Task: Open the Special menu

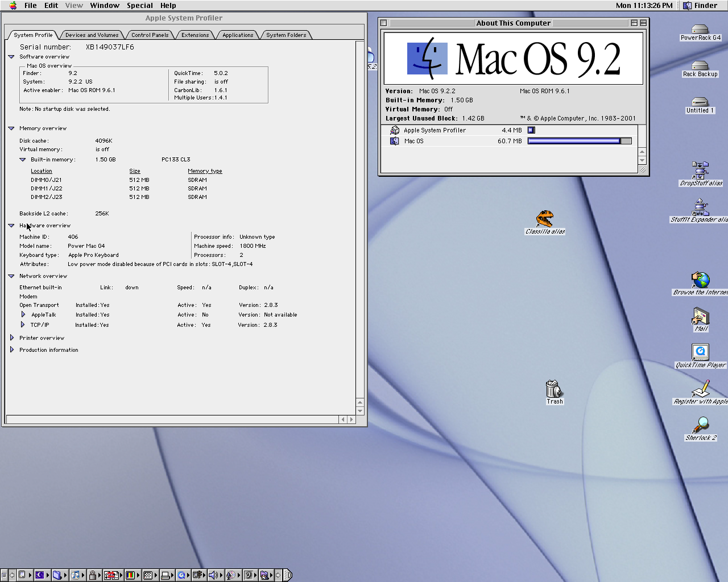Action: tap(140, 6)
